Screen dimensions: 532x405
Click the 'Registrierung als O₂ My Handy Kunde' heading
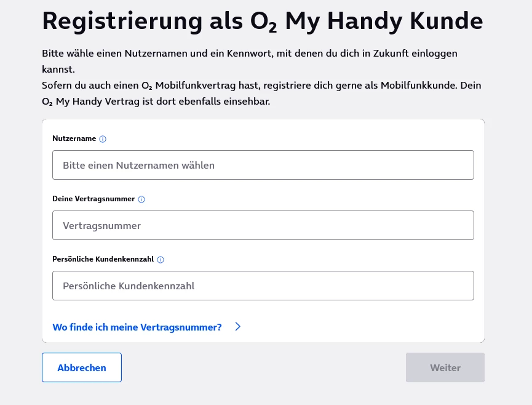(x=262, y=22)
